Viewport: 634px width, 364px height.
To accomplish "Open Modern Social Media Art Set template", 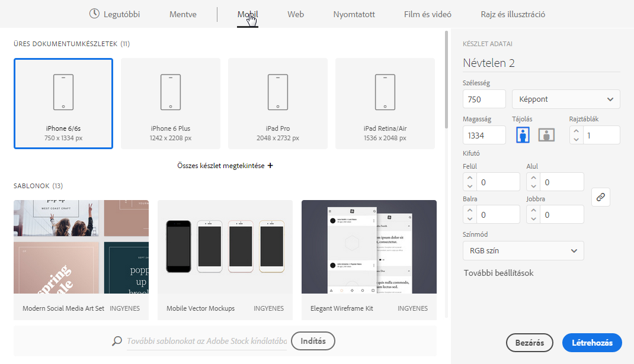I will click(x=81, y=260).
